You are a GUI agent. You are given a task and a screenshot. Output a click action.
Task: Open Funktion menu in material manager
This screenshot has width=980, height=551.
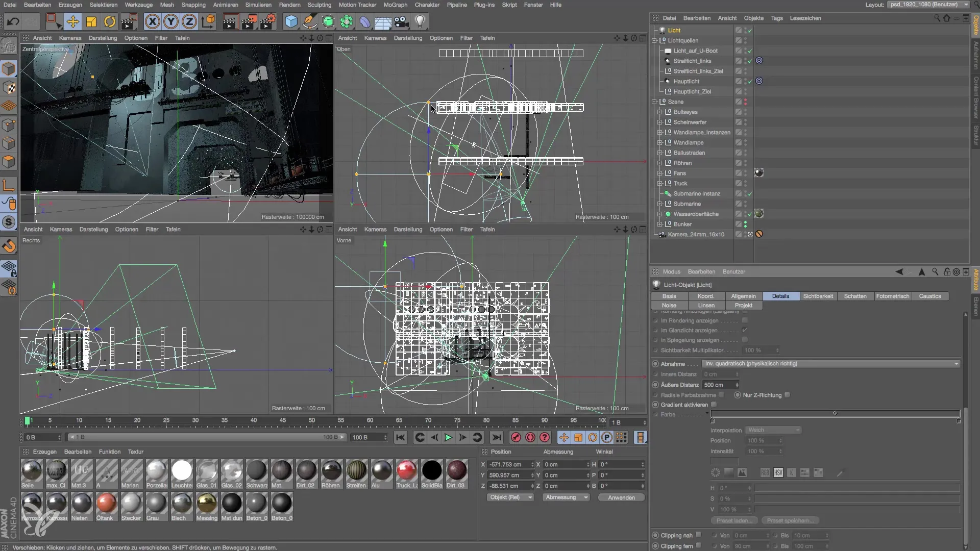tap(110, 452)
